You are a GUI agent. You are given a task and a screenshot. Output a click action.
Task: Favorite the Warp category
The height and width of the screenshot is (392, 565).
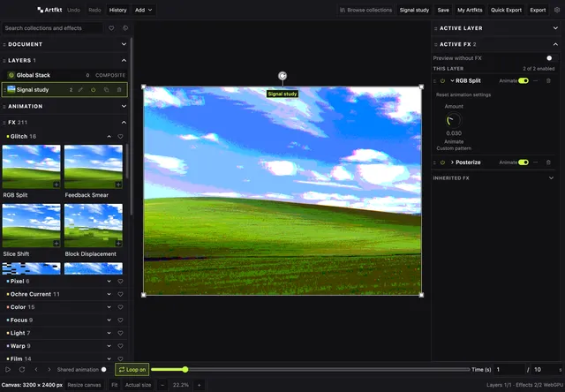[120, 346]
